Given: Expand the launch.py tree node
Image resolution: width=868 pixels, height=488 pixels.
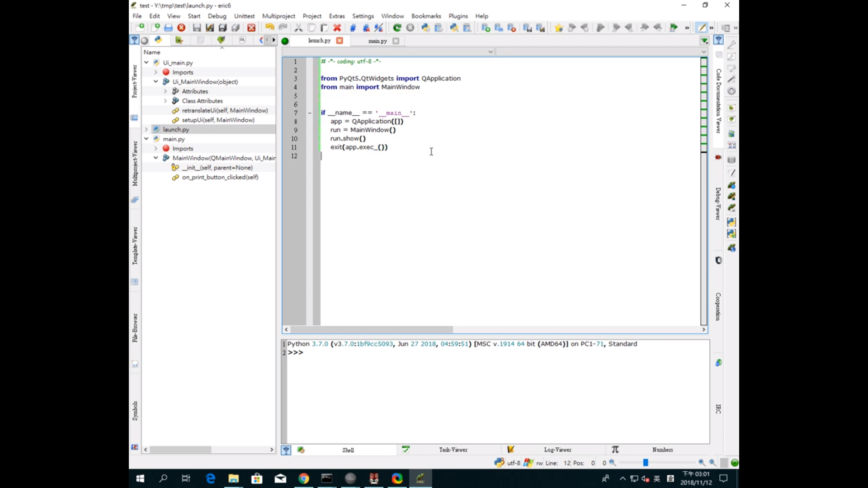Looking at the screenshot, I should [x=146, y=129].
